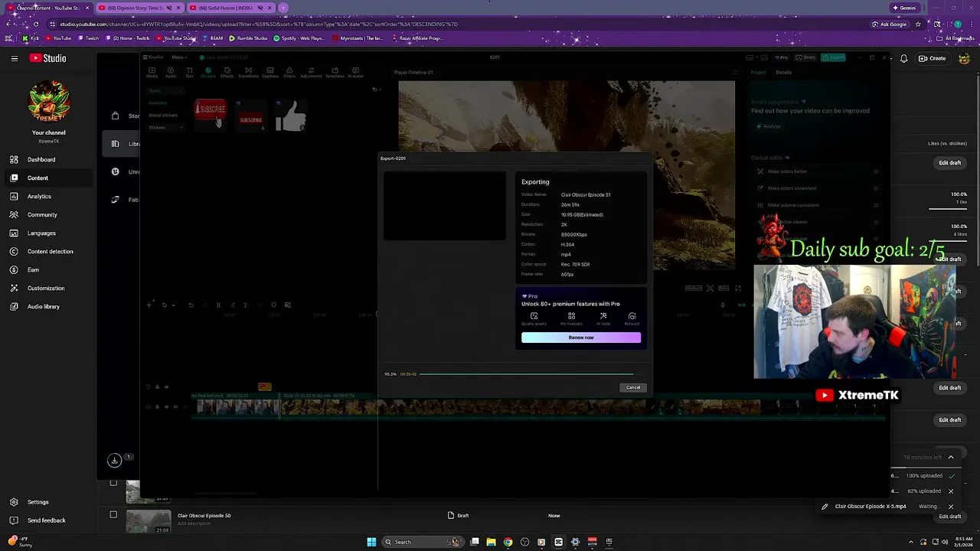Open the Draft visibility for Episode 50
980x551 pixels.
[x=458, y=516]
